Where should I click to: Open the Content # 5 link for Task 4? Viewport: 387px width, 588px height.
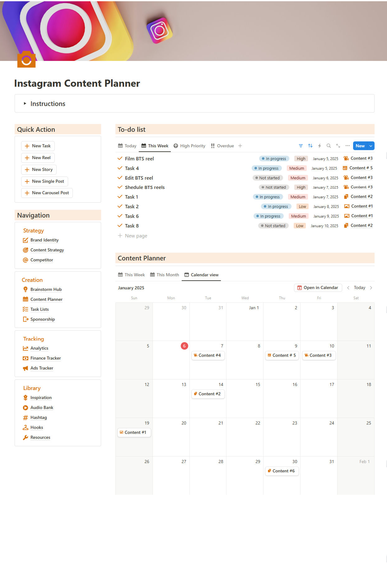[x=358, y=168]
